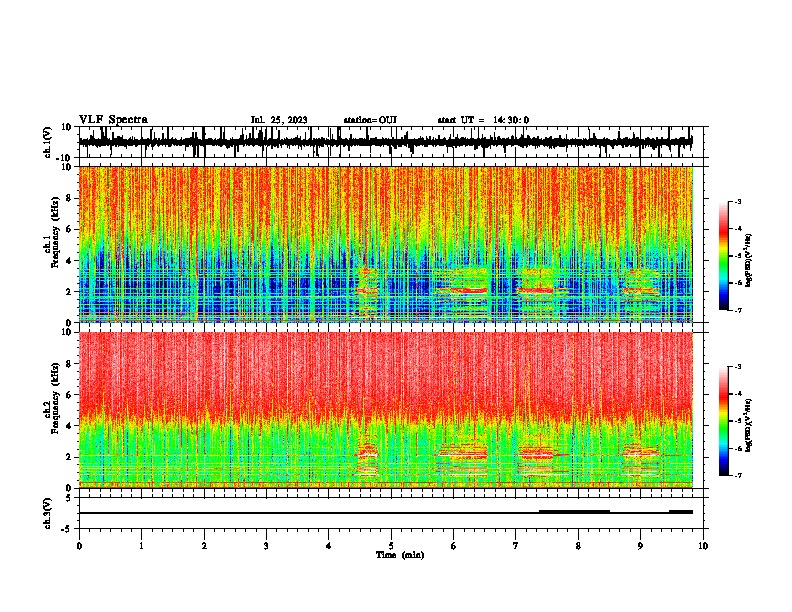
Task: Click the "Time (min)" x-axis label
Action: click(400, 555)
